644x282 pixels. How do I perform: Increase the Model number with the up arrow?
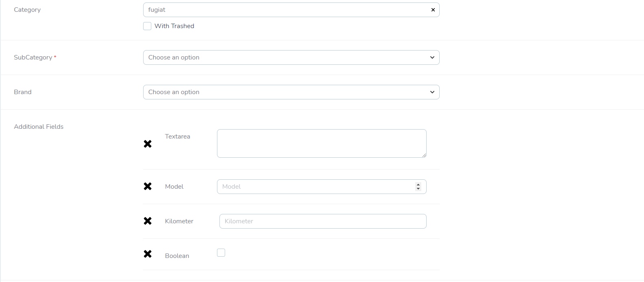[x=418, y=185]
